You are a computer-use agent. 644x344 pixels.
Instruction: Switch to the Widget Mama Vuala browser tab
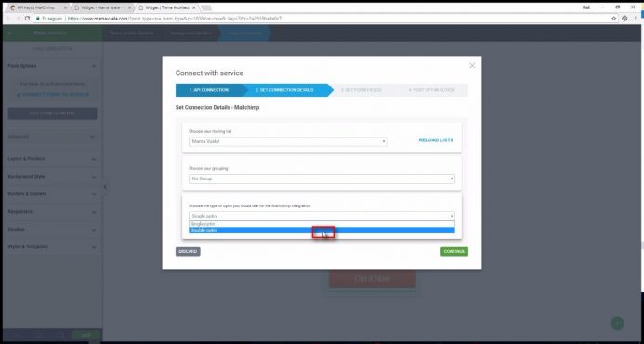click(102, 7)
